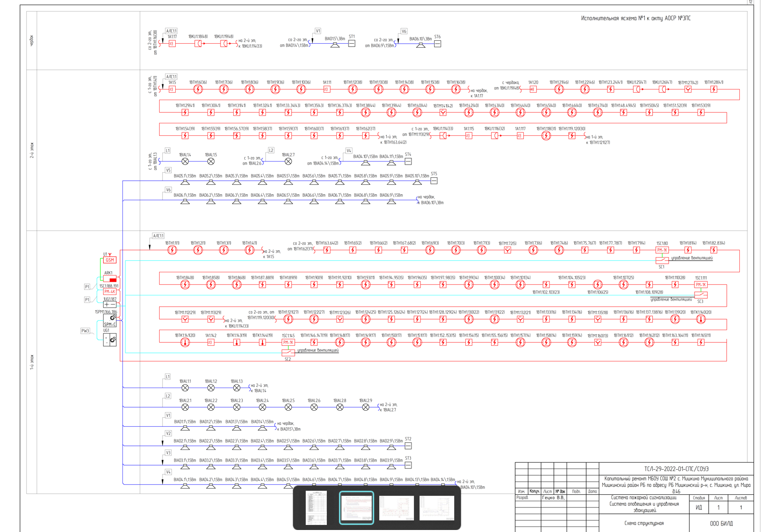Image resolution: width=761 pixels, height=532 pixels.
Task: Click the ST6 box symbol on attic
Action: [x=438, y=44]
